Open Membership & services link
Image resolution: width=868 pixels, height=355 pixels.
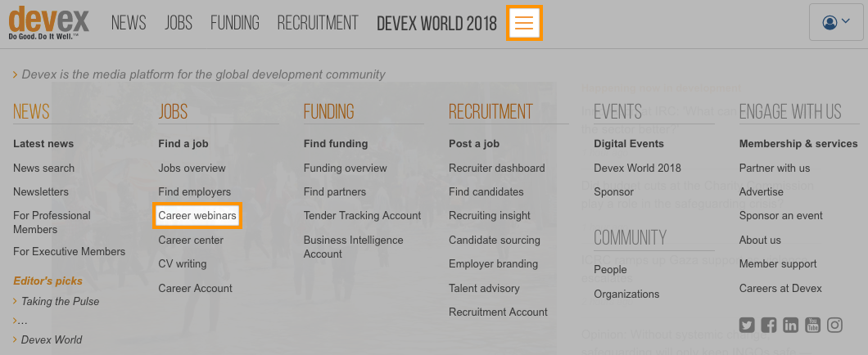point(798,144)
